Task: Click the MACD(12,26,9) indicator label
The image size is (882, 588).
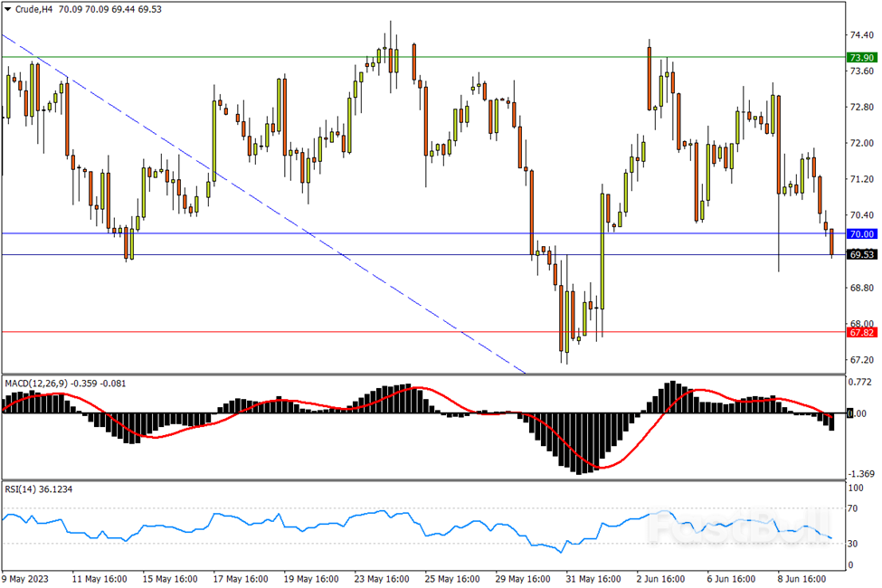Action: tap(35, 384)
